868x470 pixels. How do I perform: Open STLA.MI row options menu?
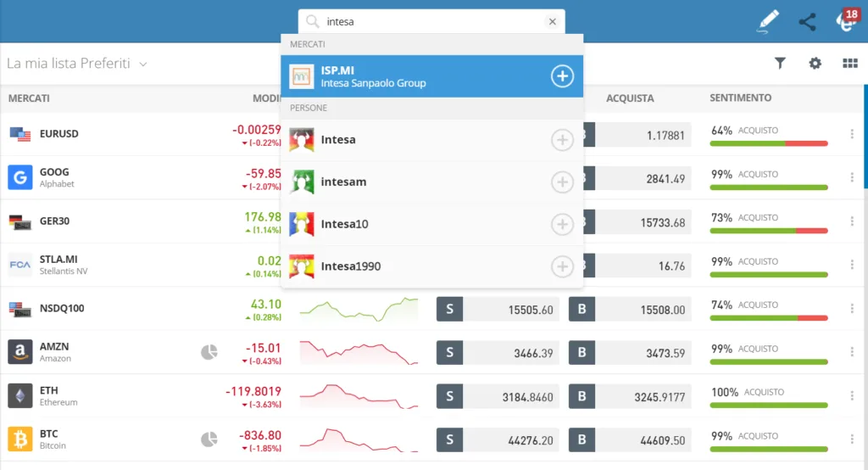pos(852,265)
